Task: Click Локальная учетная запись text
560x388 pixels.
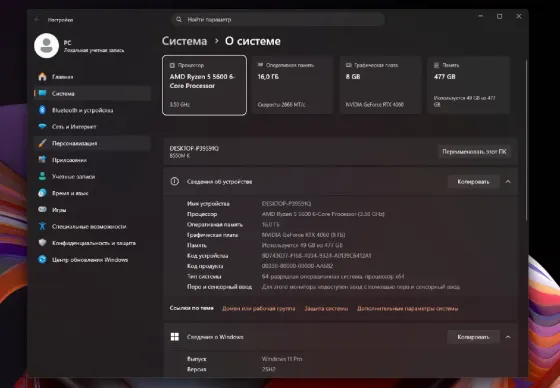Action: point(94,50)
